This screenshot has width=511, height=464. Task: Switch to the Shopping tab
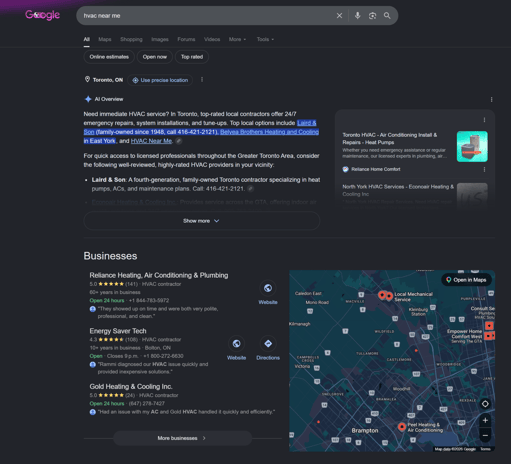point(131,39)
